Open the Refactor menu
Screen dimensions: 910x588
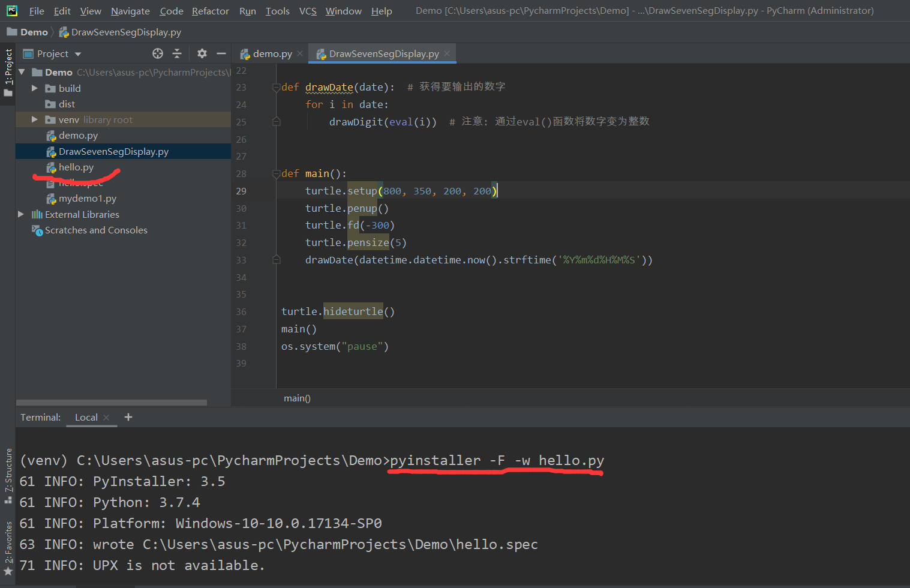tap(210, 11)
